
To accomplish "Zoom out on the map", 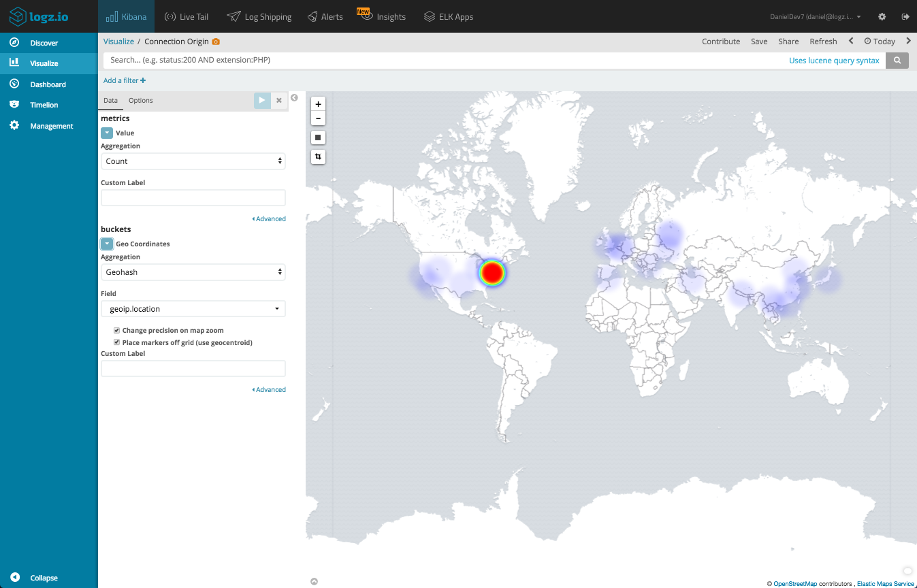I will pyautogui.click(x=318, y=119).
